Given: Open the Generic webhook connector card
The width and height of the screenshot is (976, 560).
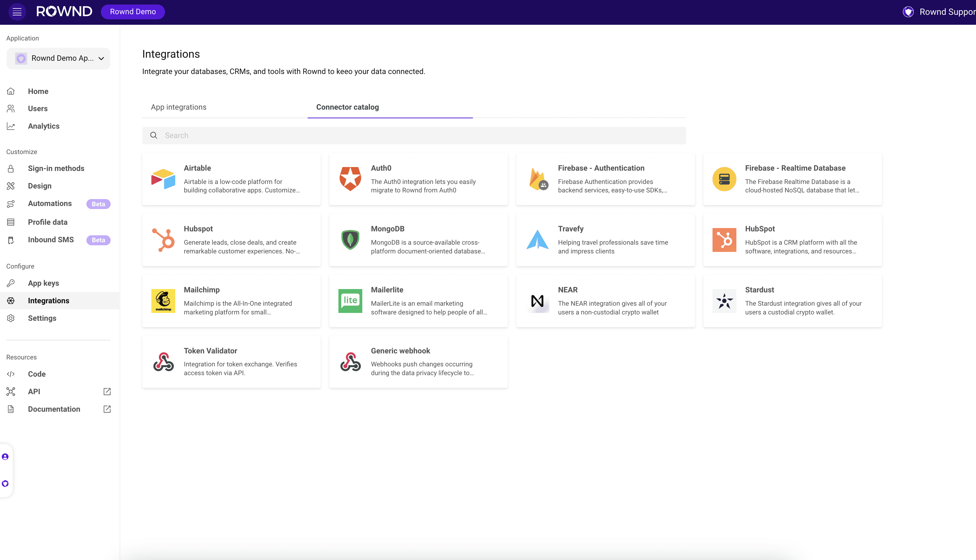Looking at the screenshot, I should 418,362.
